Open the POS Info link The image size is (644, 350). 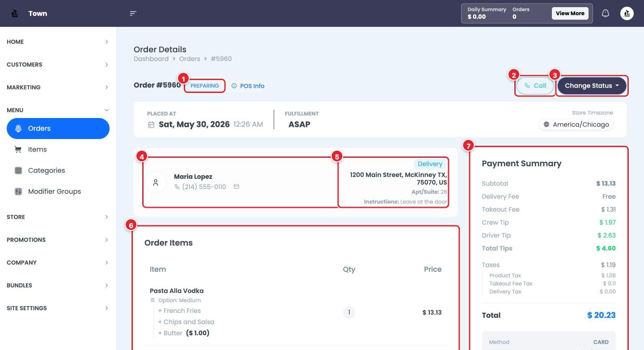tap(248, 86)
